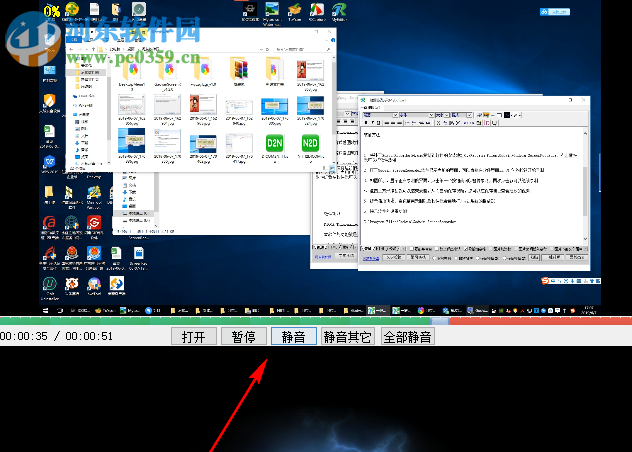The image size is (632, 452).
Task: Click the Sogou input method icon
Action: coord(545,281)
